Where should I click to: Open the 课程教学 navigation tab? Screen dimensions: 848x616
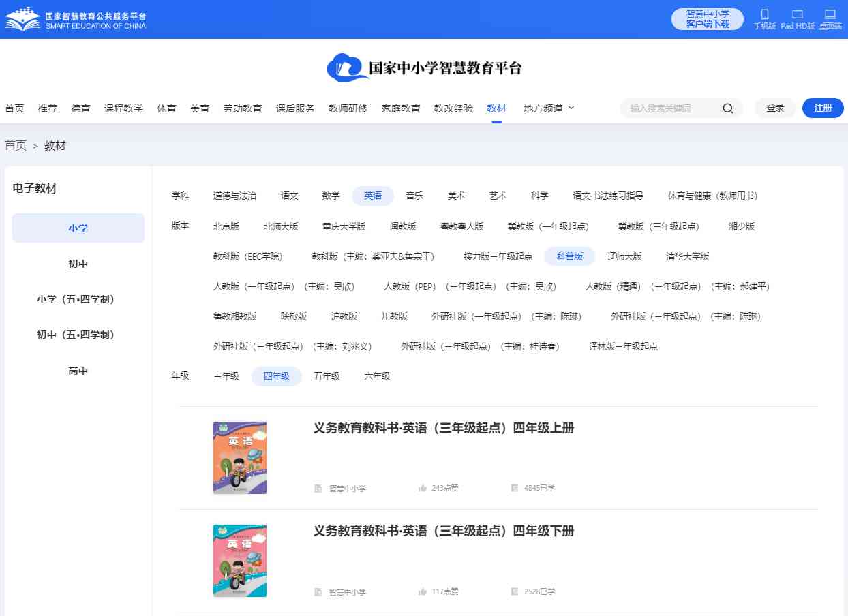pyautogui.click(x=123, y=108)
